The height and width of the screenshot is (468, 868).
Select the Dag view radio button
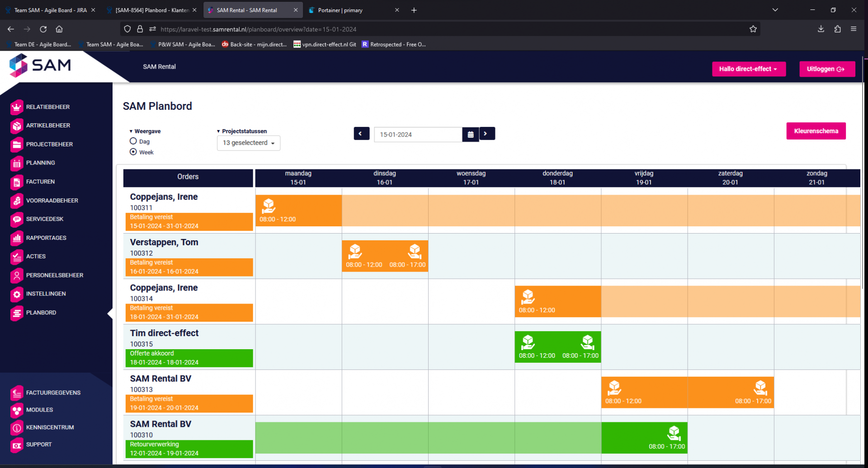pyautogui.click(x=133, y=141)
